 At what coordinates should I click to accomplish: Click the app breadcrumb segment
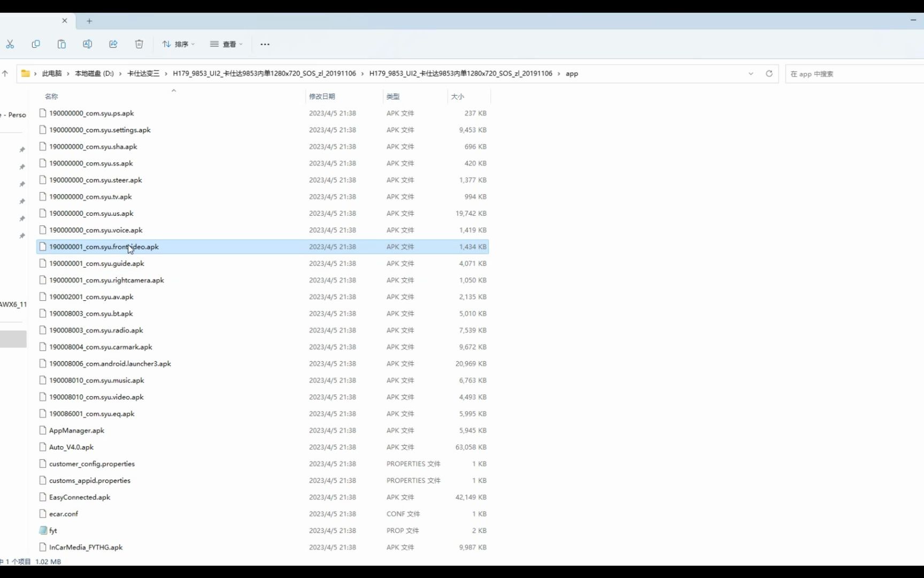572,73
